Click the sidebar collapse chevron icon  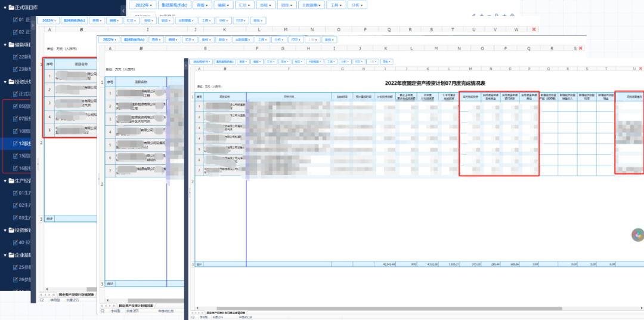point(123,11)
